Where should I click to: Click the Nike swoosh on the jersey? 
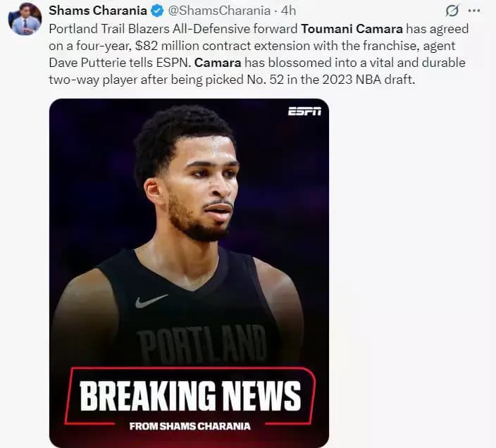[x=151, y=301]
